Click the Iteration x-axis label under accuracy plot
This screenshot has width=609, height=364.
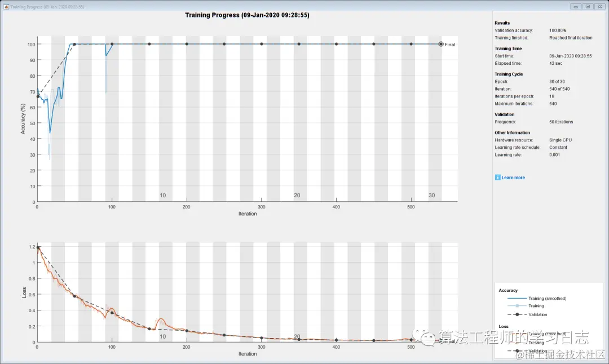248,214
